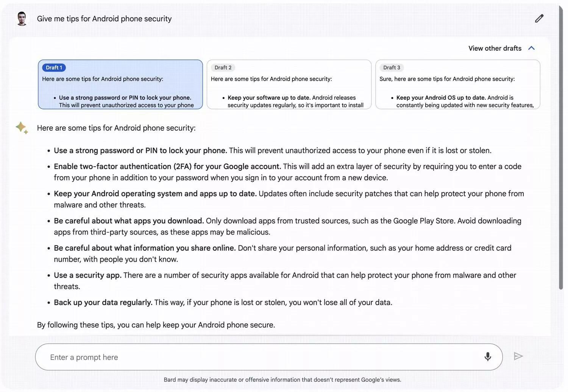This screenshot has width=568, height=392.
Task: Select the Draft 2 card
Action: [x=289, y=84]
